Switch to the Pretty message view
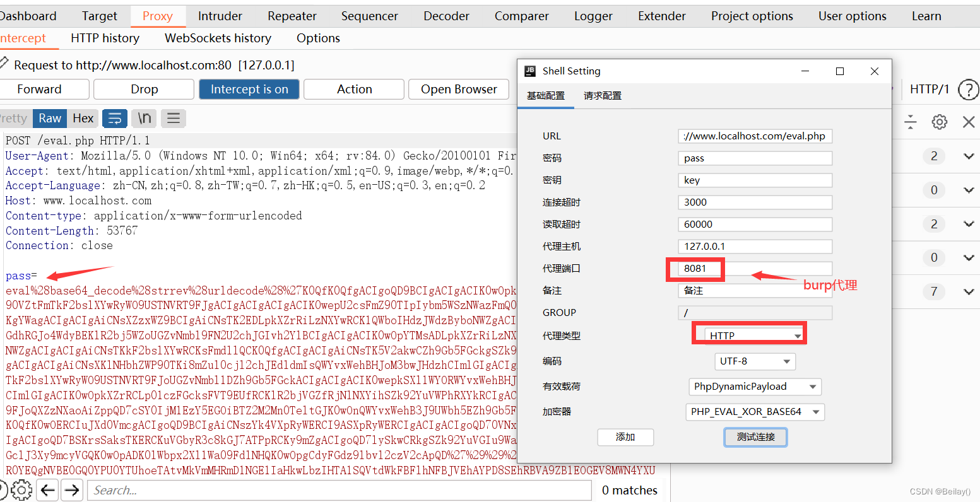Image resolution: width=980 pixels, height=502 pixels. coord(14,118)
